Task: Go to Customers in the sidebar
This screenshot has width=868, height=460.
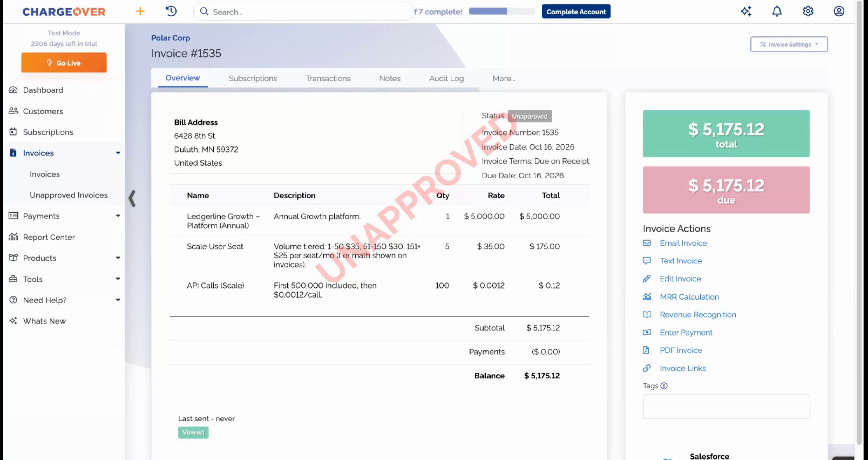Action: 43,111
